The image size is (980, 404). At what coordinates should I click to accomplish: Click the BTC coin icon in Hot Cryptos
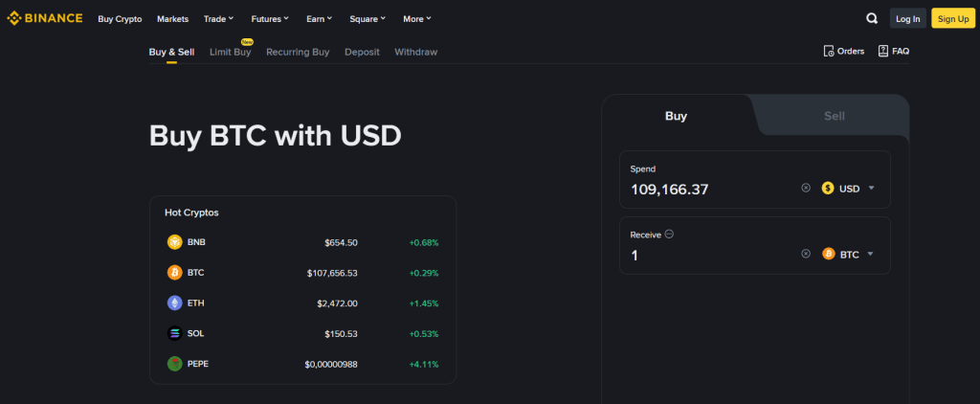click(174, 273)
